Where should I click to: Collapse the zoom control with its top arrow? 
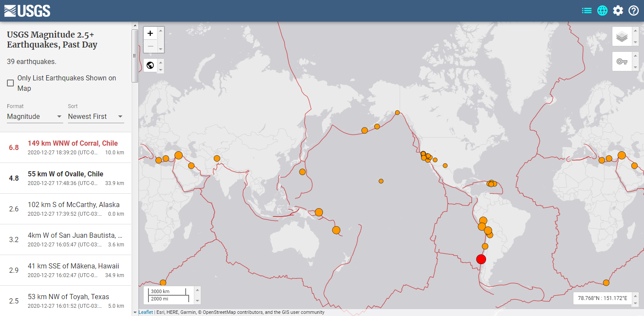tap(161, 30)
